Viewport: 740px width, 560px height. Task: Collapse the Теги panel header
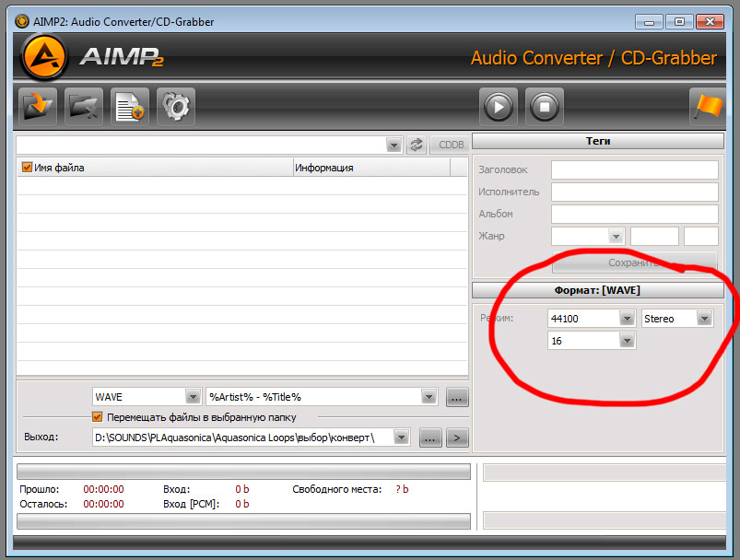pos(598,141)
